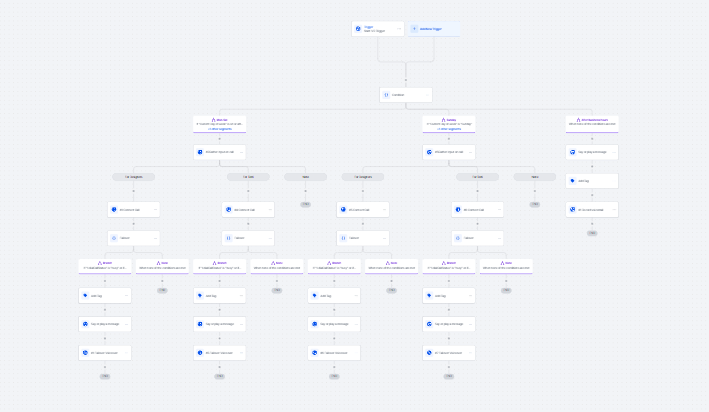Image resolution: width=709 pixels, height=412 pixels.
Task: Select the Mon-Sat branch card
Action: click(220, 124)
